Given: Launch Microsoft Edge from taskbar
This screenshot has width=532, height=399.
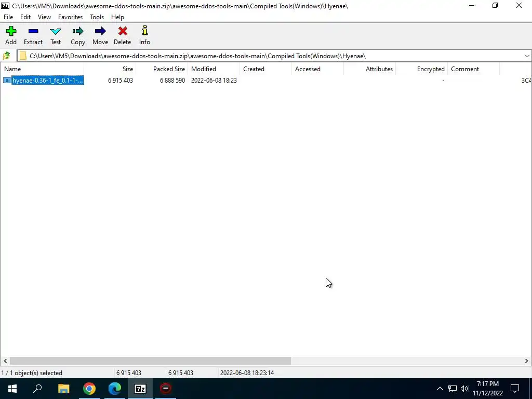Looking at the screenshot, I should point(115,389).
